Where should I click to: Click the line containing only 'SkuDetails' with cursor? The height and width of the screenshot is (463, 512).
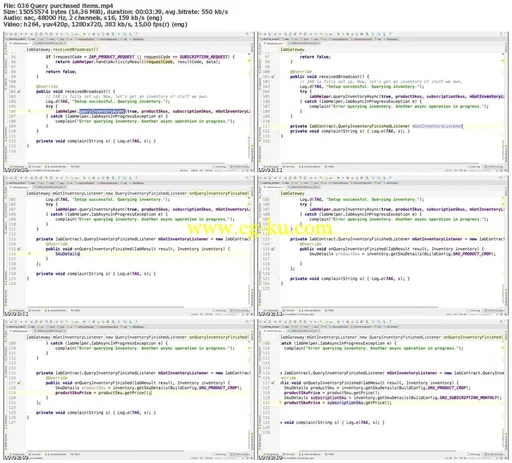67,254
